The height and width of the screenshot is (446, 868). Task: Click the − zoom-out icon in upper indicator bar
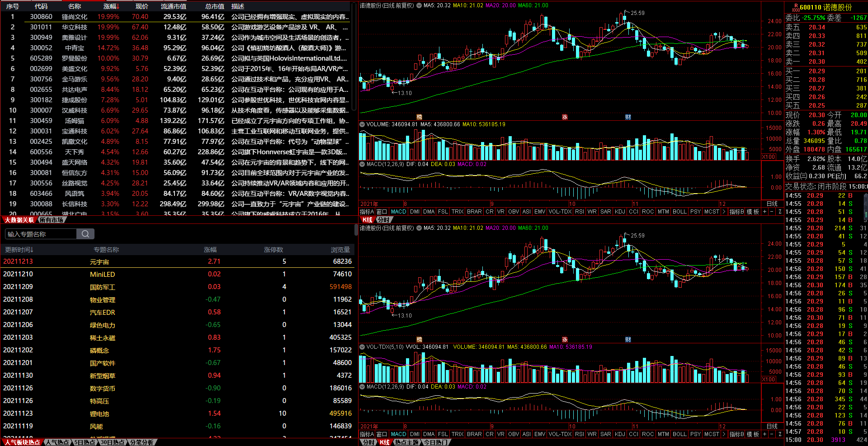click(x=772, y=212)
